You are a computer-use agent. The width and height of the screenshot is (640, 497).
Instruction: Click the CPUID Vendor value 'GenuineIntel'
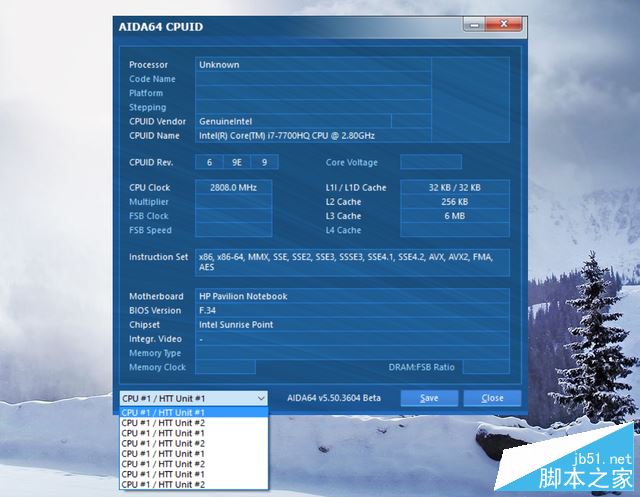point(225,121)
